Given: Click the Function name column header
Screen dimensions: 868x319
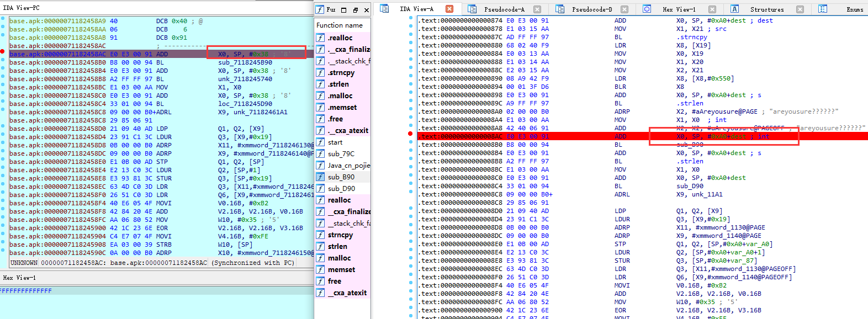Looking at the screenshot, I should click(340, 25).
